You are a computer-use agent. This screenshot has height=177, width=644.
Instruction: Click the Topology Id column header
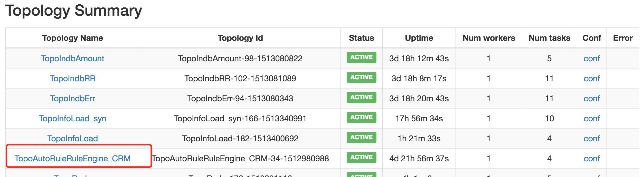click(240, 38)
